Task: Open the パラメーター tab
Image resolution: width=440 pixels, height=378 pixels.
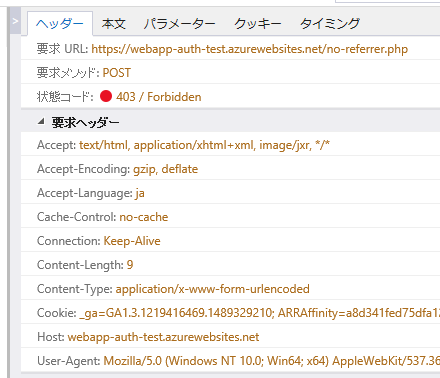Action: point(180,24)
